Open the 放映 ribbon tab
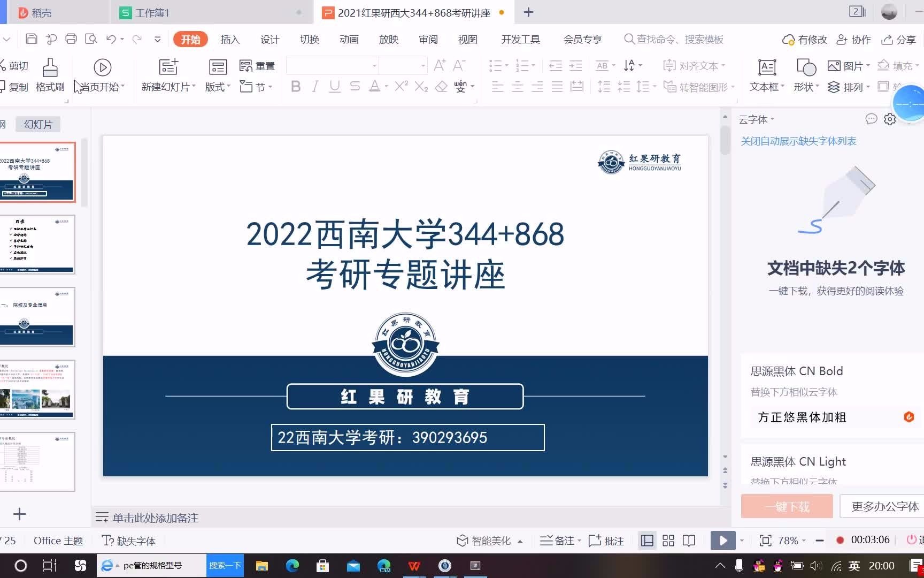924x578 pixels. (388, 39)
